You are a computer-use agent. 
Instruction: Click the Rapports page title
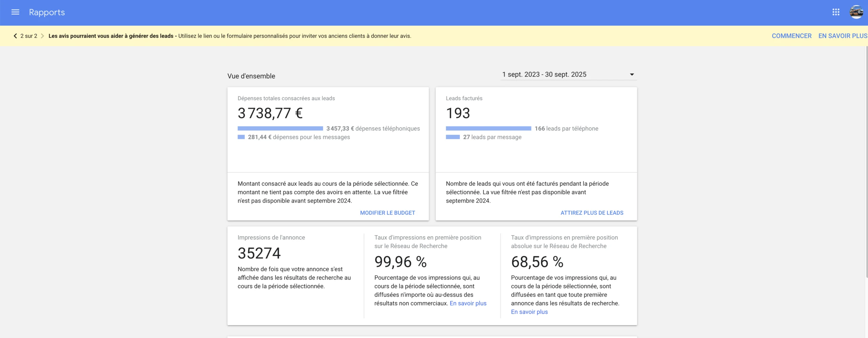tap(47, 12)
